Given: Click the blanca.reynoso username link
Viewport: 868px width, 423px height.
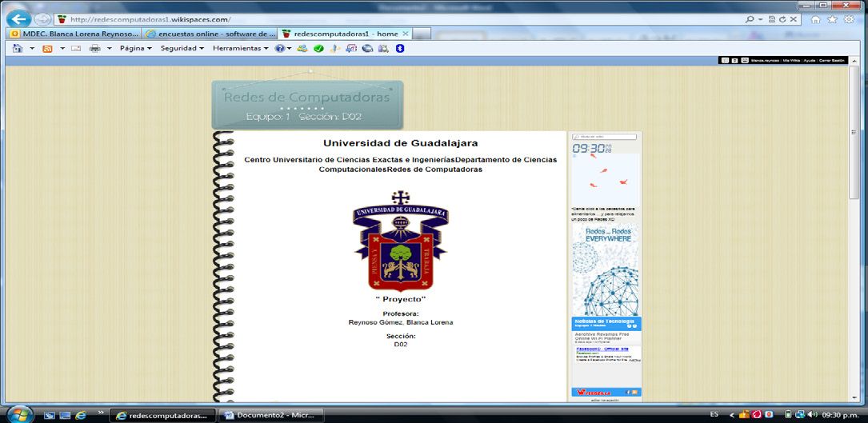Looking at the screenshot, I should [x=765, y=60].
